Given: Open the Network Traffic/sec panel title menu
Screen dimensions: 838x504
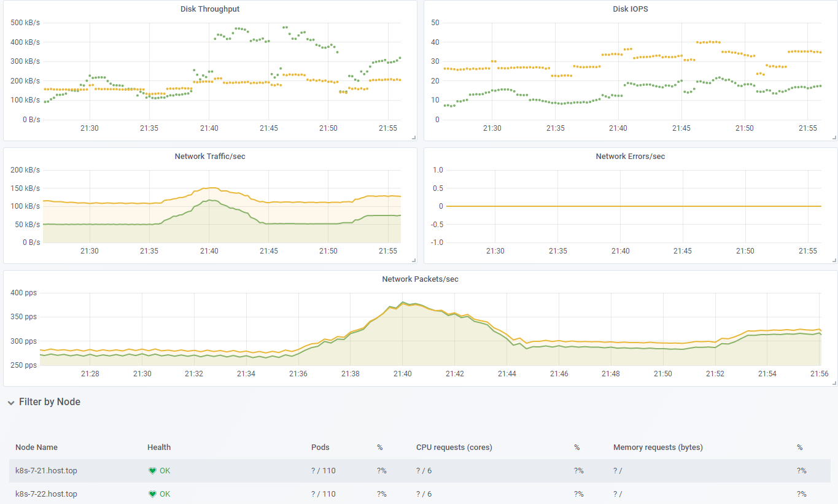Looking at the screenshot, I should [x=210, y=157].
